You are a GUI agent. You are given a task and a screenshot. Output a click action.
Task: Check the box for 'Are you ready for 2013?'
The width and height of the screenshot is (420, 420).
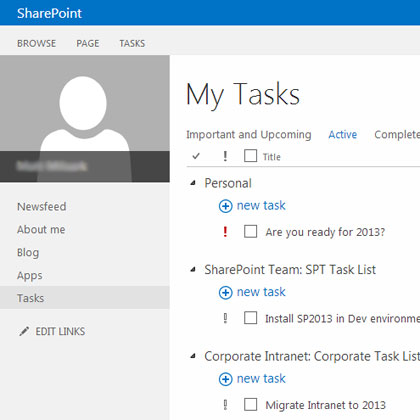tap(250, 231)
